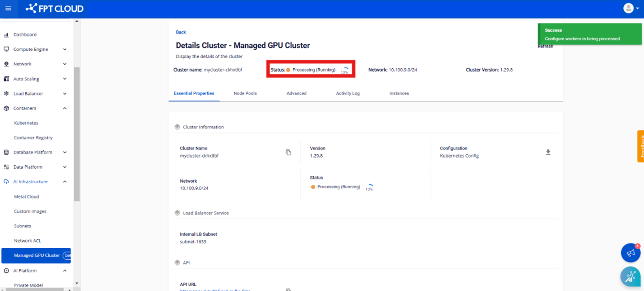
Task: Click the sidebar vertical scrollbar
Action: 77,133
